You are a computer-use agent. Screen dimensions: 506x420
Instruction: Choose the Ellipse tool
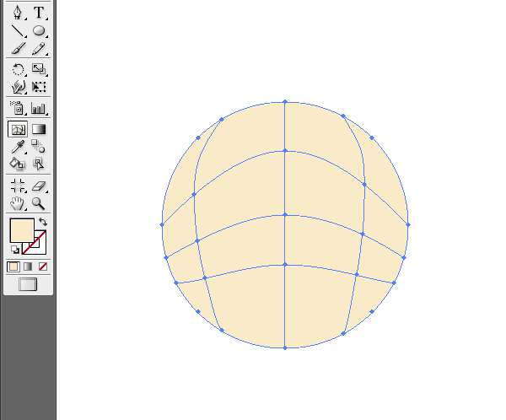coord(39,30)
